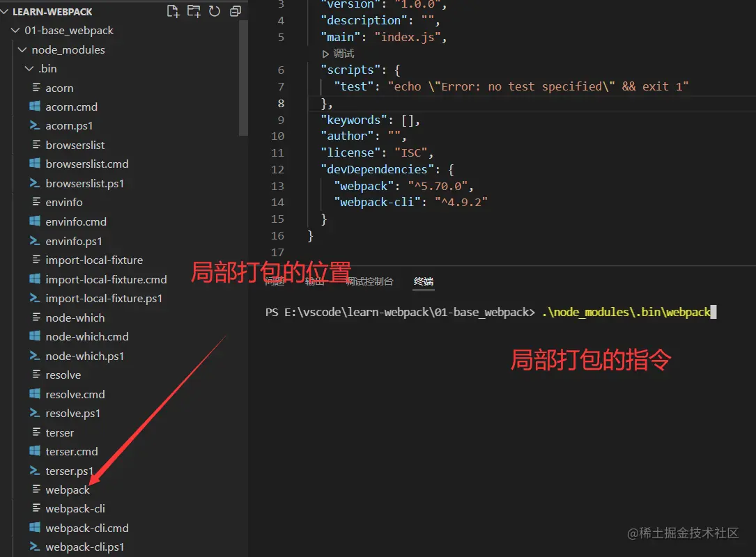The image size is (756, 557).
Task: Click the PowerShell icon of webpack-cli.ps1
Action: point(35,547)
